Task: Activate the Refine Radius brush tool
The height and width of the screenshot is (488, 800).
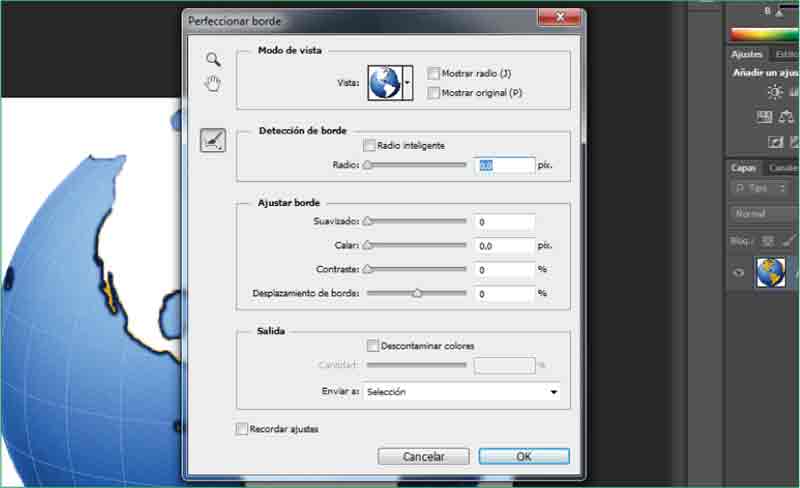Action: (x=213, y=141)
